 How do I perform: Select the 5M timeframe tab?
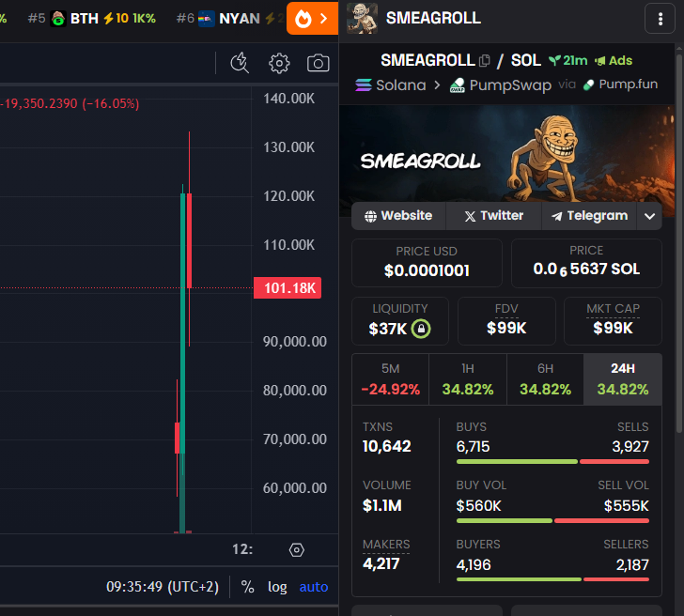tap(391, 379)
